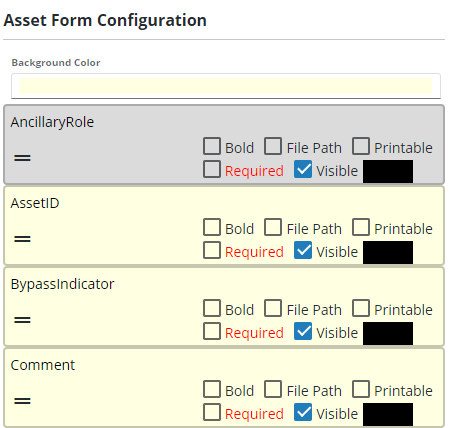Enable Printable for BypassIndicator
This screenshot has height=428, width=451.
[x=361, y=308]
